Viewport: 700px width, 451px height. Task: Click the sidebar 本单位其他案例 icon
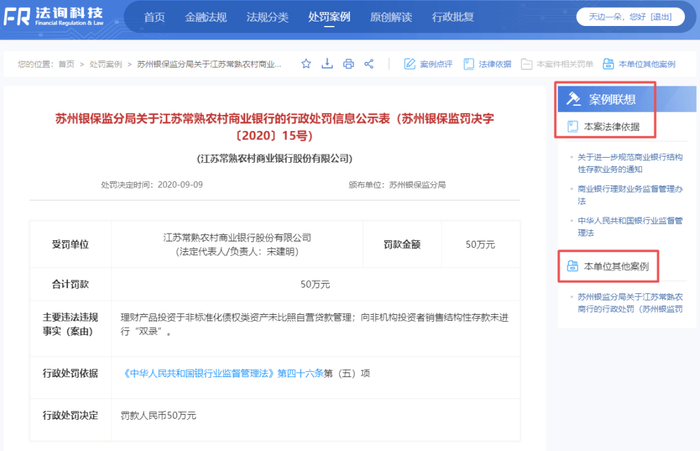(572, 266)
